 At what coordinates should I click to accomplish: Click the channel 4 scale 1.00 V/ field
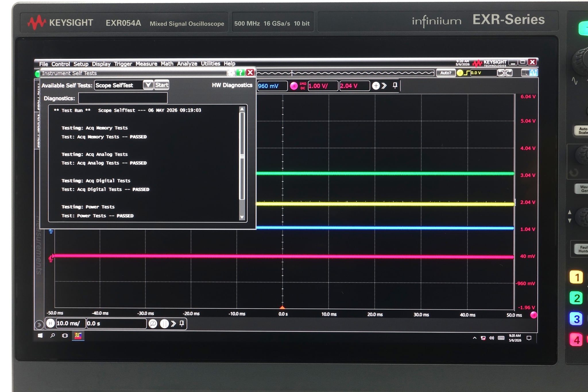pos(323,86)
